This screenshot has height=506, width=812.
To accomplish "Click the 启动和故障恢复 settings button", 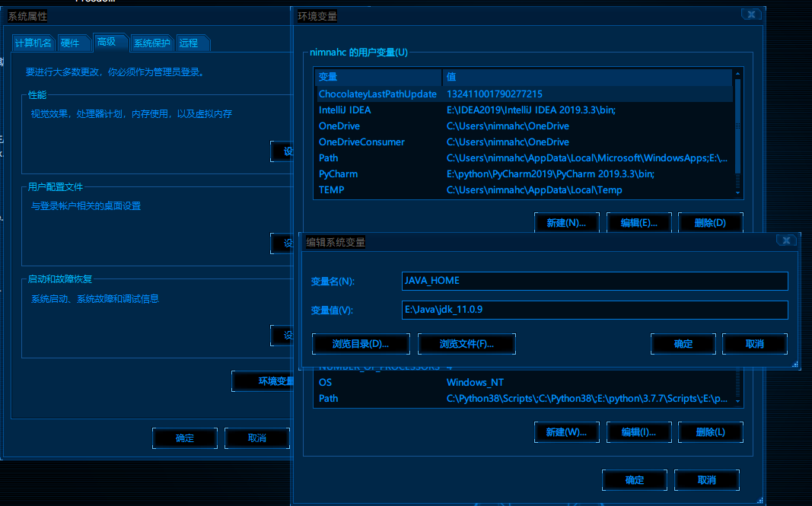I will (x=282, y=336).
